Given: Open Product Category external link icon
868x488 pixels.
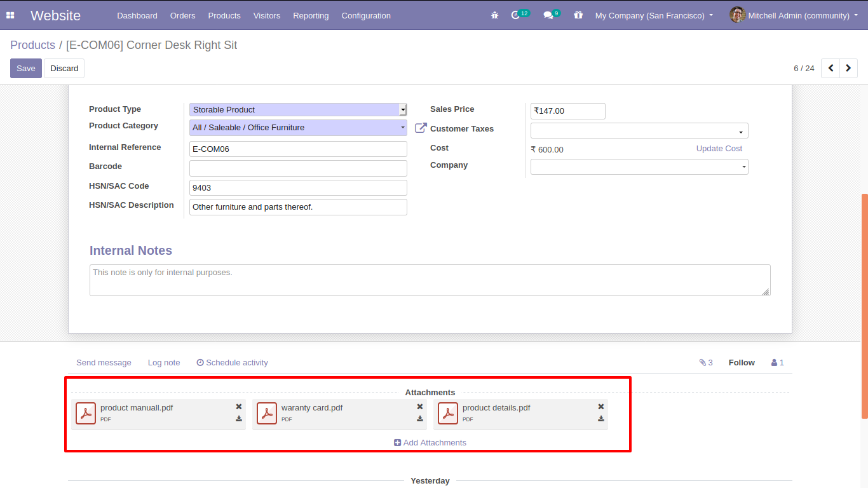Looking at the screenshot, I should [421, 128].
